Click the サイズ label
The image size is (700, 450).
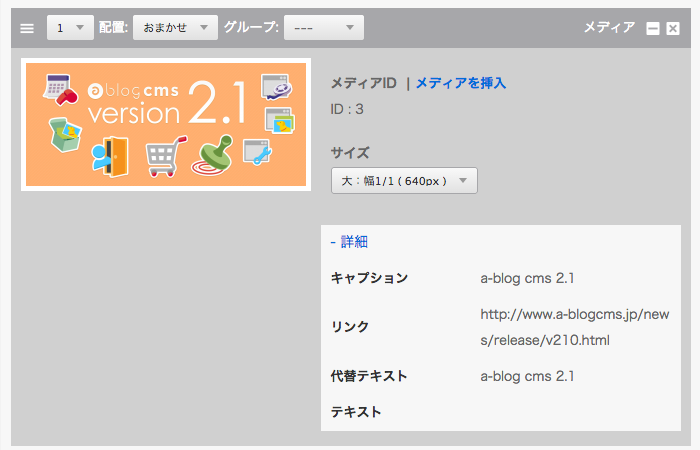(350, 153)
